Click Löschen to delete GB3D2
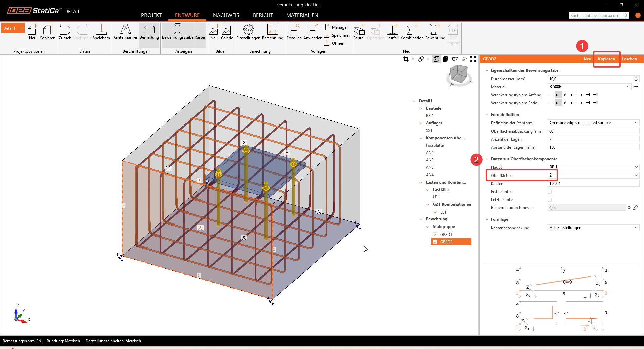The width and height of the screenshot is (644, 349). click(629, 59)
